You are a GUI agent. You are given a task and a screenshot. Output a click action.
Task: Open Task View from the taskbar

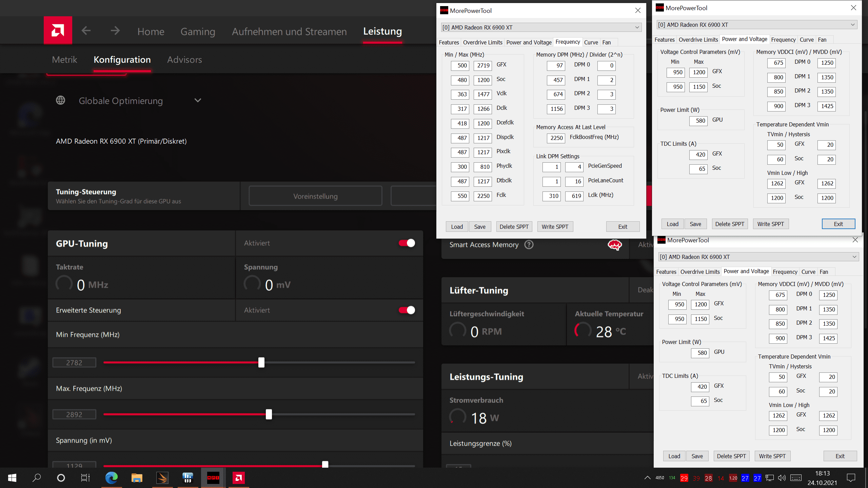coord(85,478)
